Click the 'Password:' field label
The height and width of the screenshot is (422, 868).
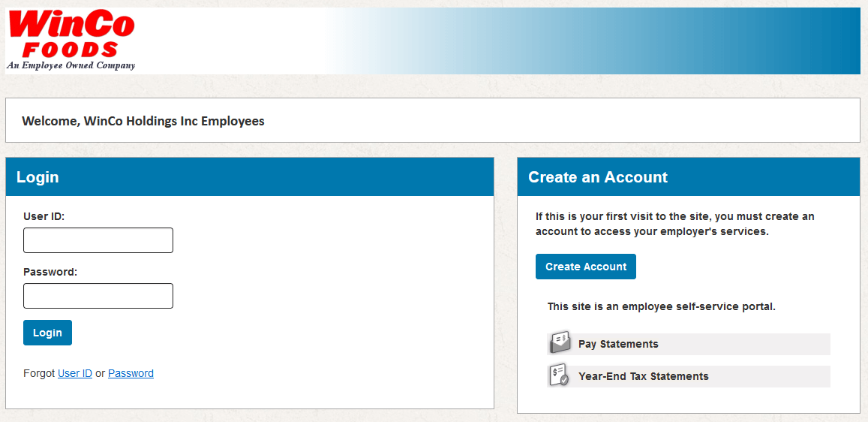(x=50, y=272)
